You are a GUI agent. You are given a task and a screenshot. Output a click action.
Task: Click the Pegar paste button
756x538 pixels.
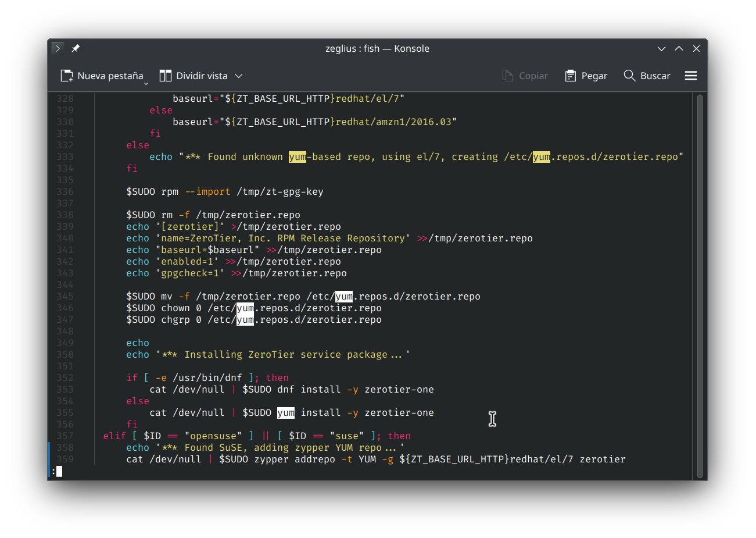coord(586,76)
